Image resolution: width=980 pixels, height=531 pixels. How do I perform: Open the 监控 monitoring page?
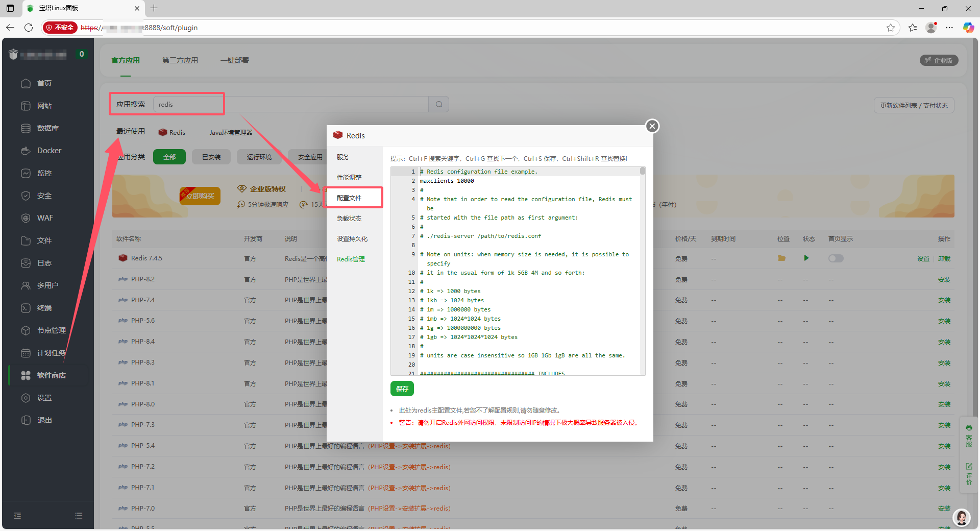[44, 173]
